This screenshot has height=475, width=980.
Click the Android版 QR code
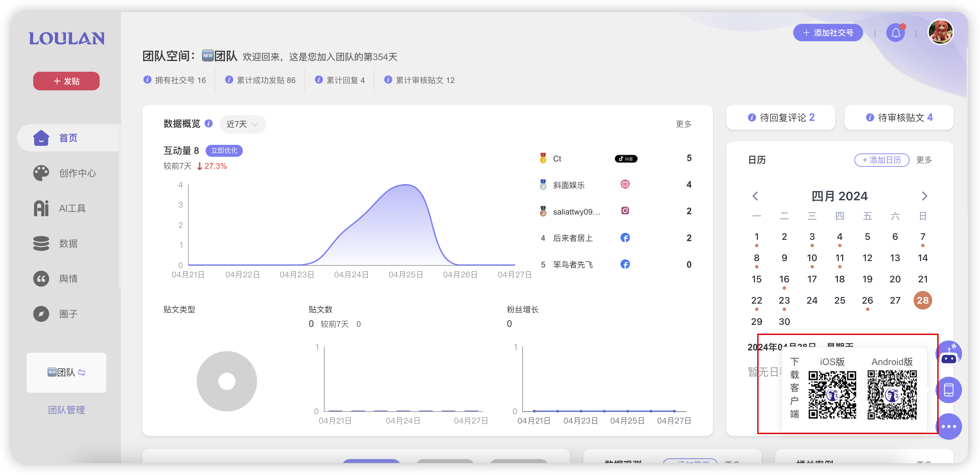[892, 395]
